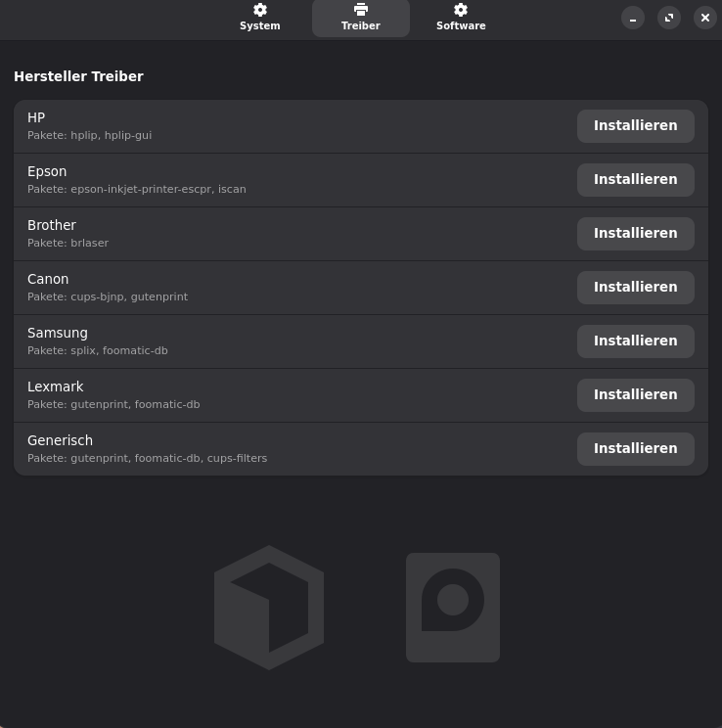The height and width of the screenshot is (728, 722).
Task: Click the Samsung manufacturer name
Action: point(58,333)
